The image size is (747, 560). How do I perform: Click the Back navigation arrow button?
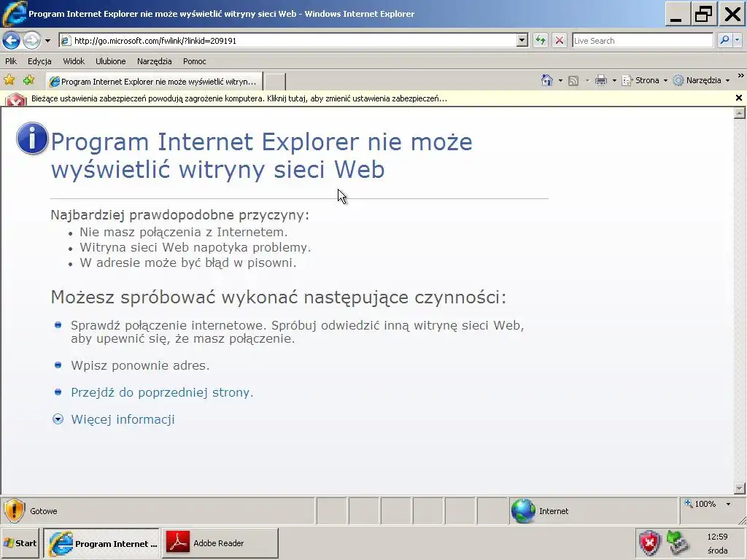click(x=12, y=41)
